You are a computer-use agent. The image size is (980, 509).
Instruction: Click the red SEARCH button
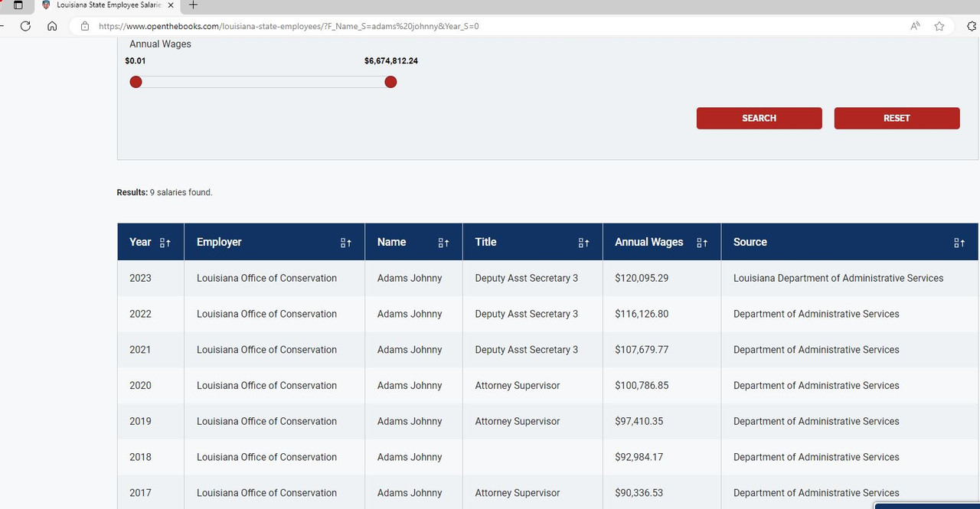pos(759,118)
